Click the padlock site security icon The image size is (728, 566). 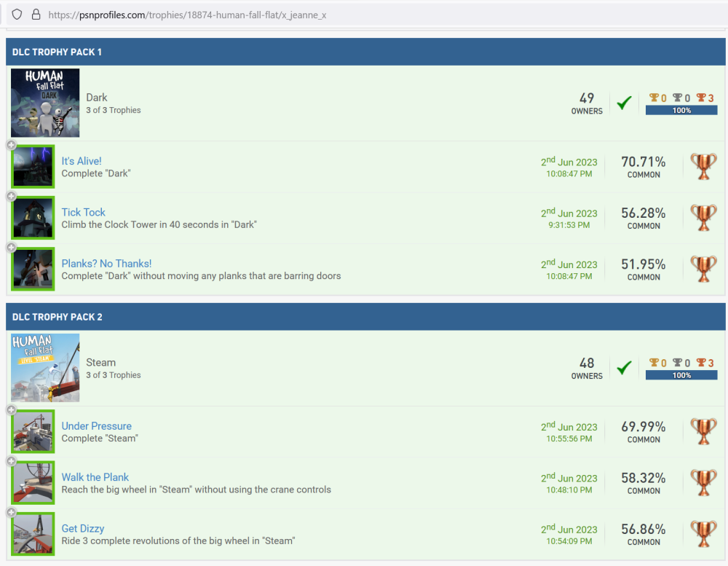coord(35,15)
